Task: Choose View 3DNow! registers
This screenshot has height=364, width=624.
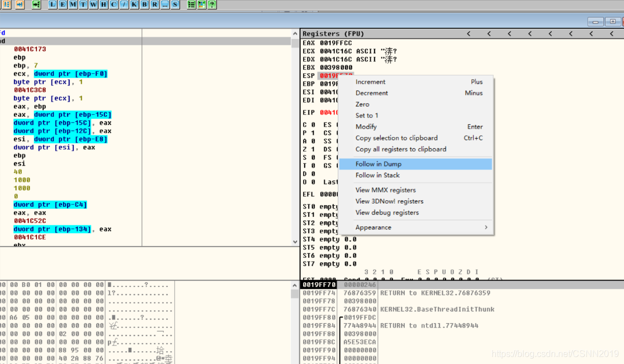Action: pyautogui.click(x=415, y=201)
